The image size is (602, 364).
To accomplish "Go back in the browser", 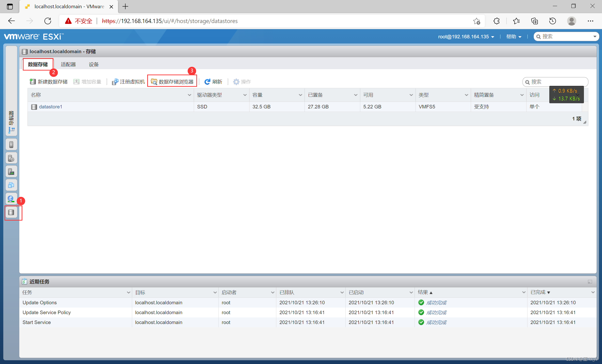I will tap(12, 21).
